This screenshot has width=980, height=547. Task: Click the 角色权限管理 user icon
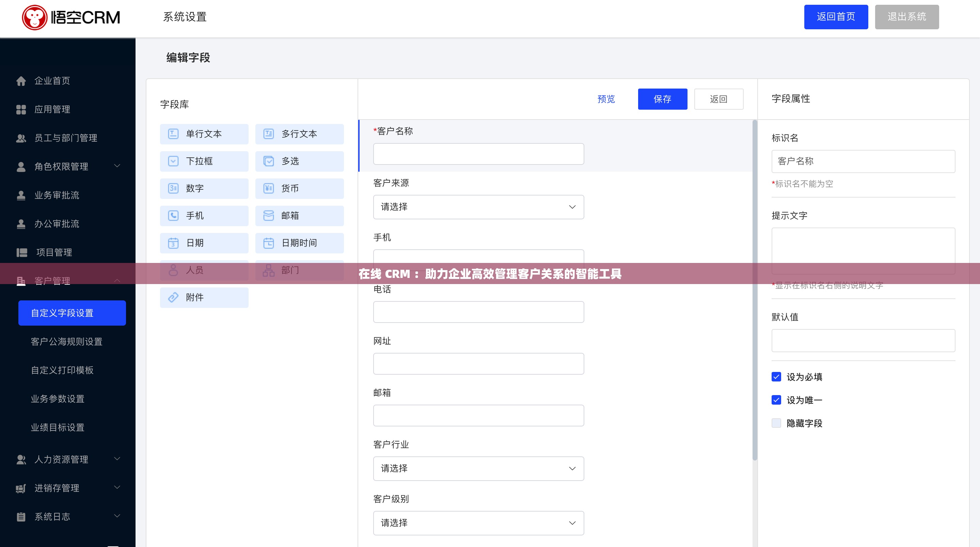(21, 167)
